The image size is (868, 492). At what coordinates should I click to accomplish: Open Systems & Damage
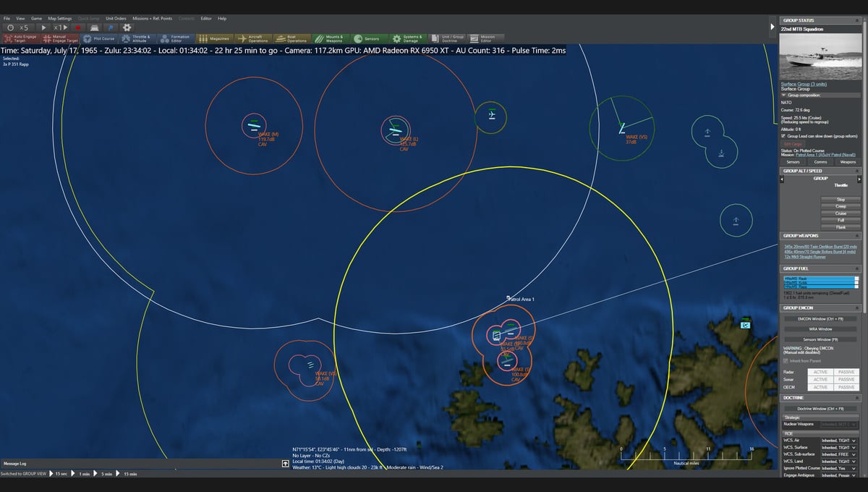tap(407, 38)
